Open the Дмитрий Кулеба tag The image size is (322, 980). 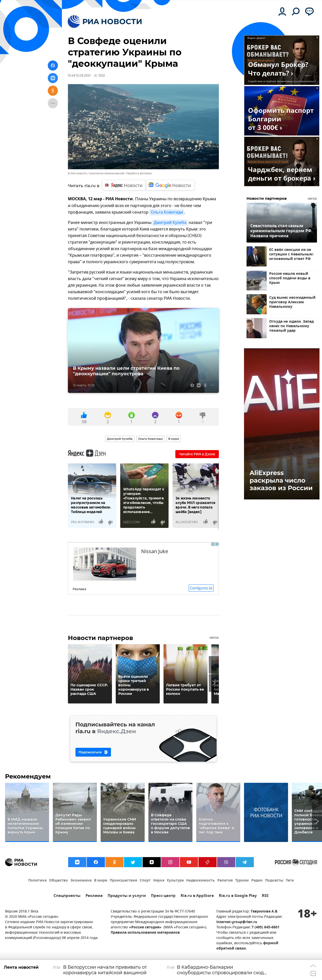click(x=119, y=439)
